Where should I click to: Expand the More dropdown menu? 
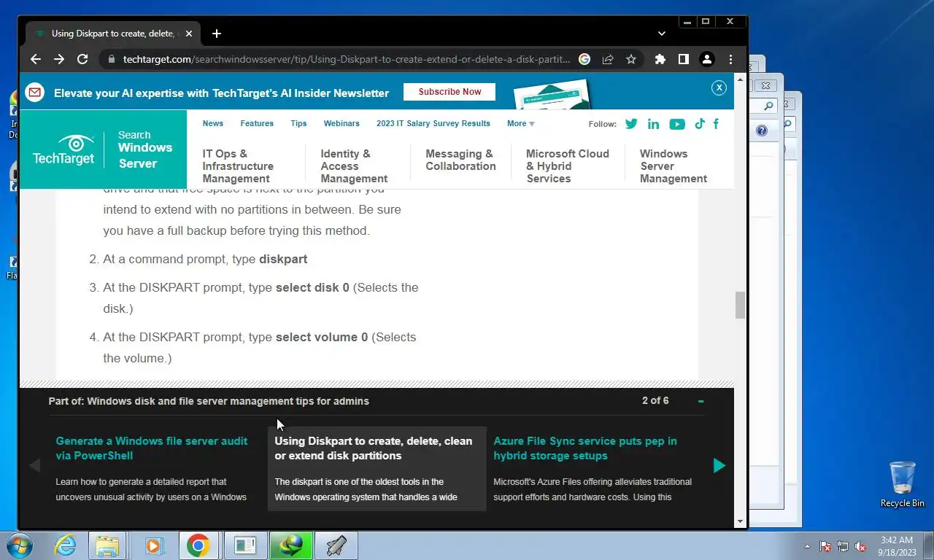[521, 123]
